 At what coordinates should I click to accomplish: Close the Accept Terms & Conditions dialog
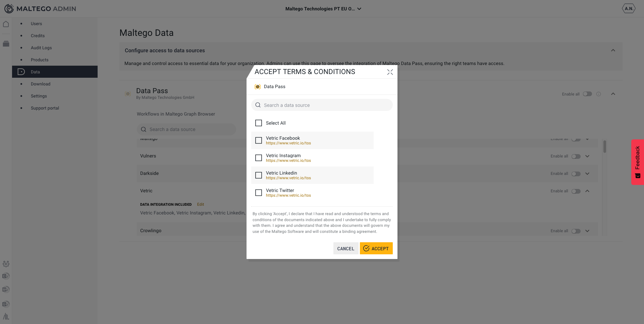pyautogui.click(x=390, y=72)
